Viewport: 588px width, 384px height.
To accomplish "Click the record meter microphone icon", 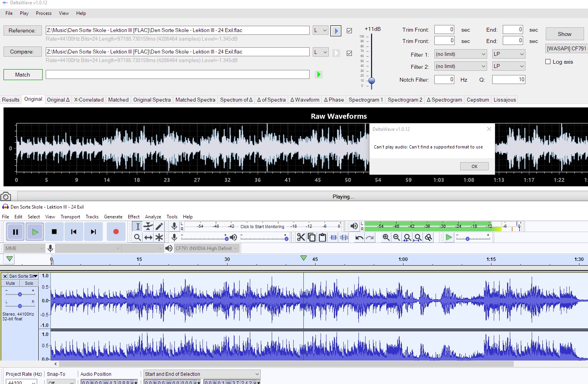I will pyautogui.click(x=174, y=226).
